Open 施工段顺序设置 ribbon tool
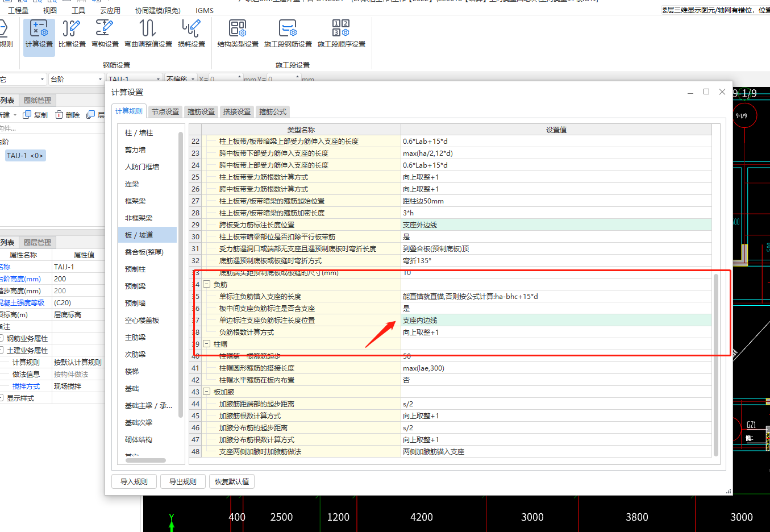 (x=342, y=34)
